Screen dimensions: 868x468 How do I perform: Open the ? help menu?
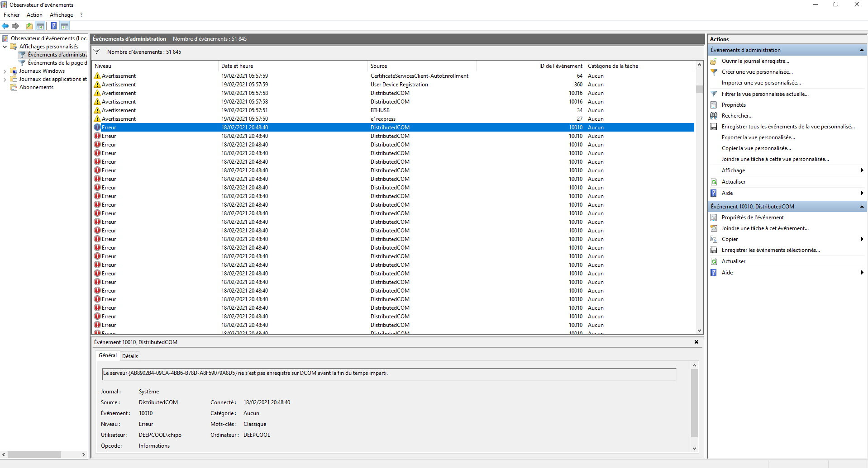coord(81,15)
